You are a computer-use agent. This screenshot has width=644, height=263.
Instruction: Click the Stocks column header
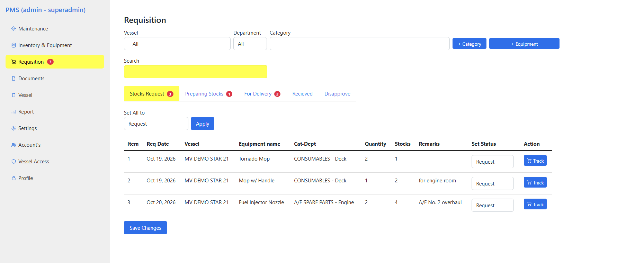(x=403, y=144)
